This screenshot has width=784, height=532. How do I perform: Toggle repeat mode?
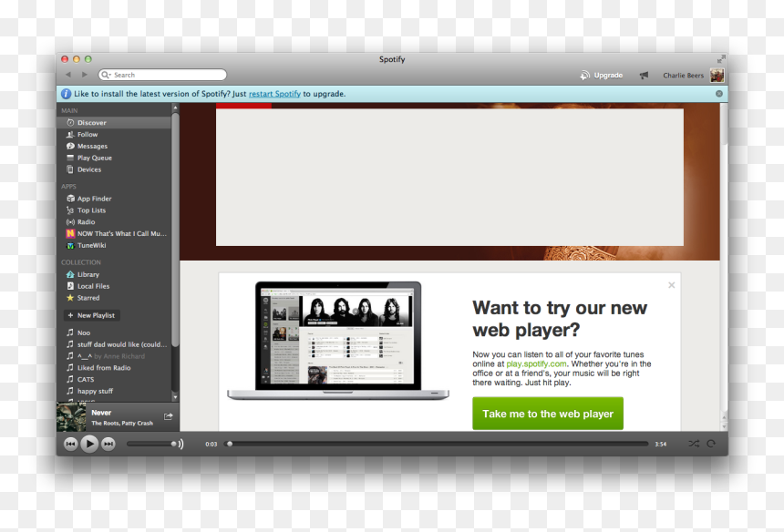click(x=711, y=444)
